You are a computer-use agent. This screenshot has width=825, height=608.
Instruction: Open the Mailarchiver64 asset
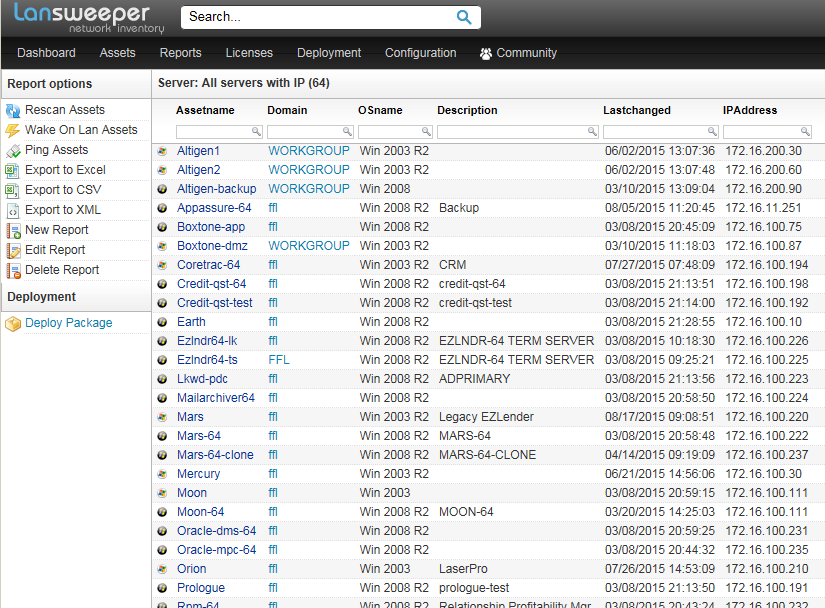click(x=216, y=398)
